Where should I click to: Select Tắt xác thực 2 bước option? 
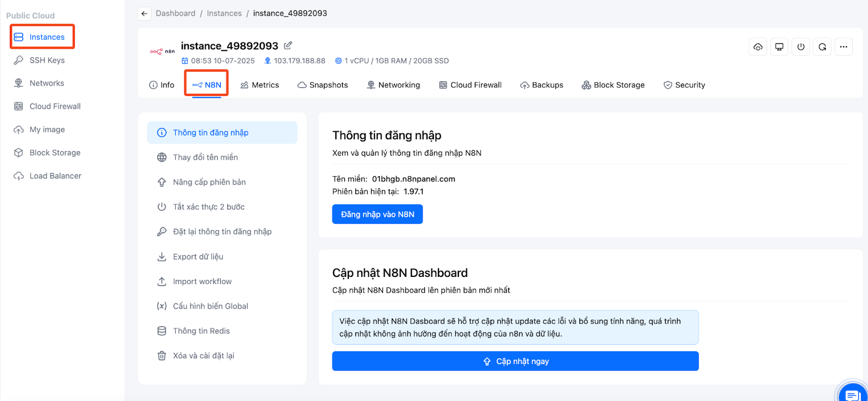tap(222, 207)
